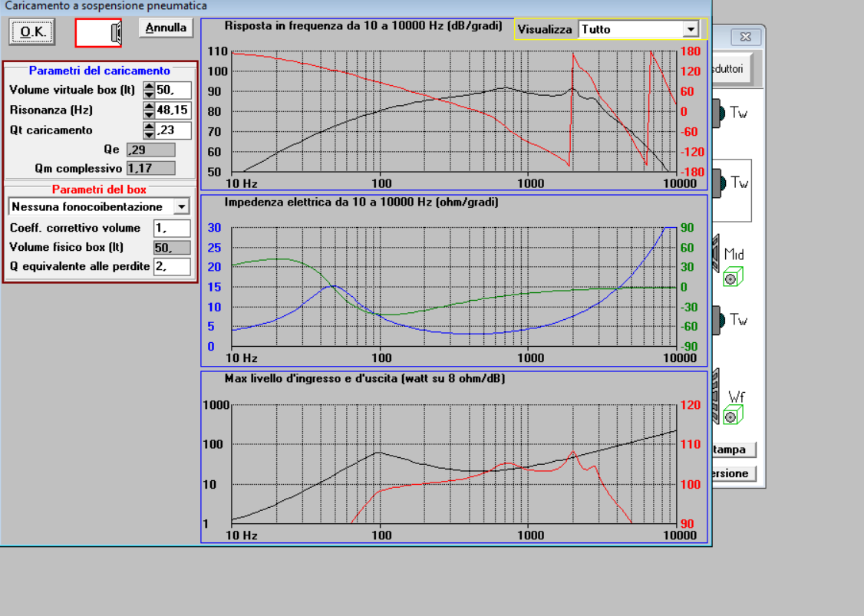Viewport: 864px width, 616px height.
Task: Increase Qt caricamento with up arrow
Action: tap(149, 126)
